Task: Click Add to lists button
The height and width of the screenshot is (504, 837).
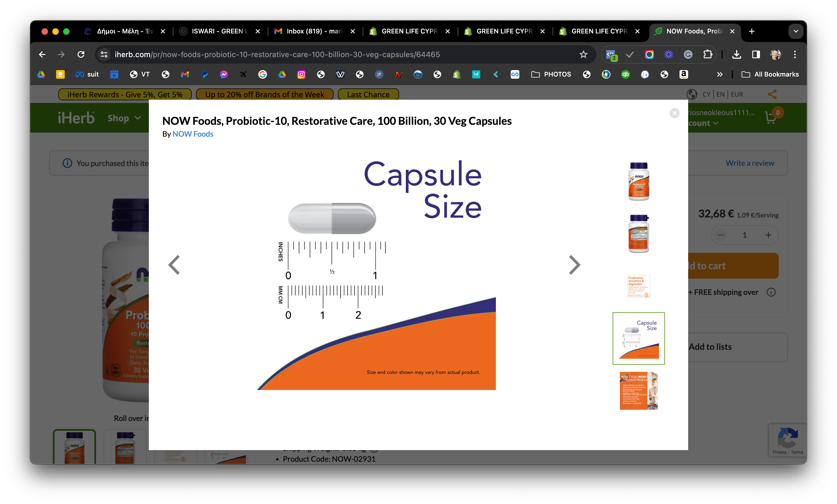Action: (738, 347)
